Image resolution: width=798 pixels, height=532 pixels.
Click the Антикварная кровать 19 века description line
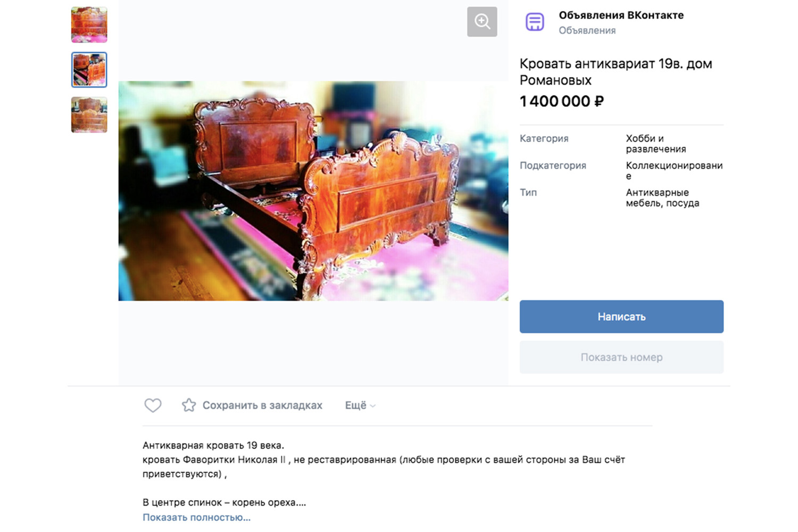click(x=213, y=445)
